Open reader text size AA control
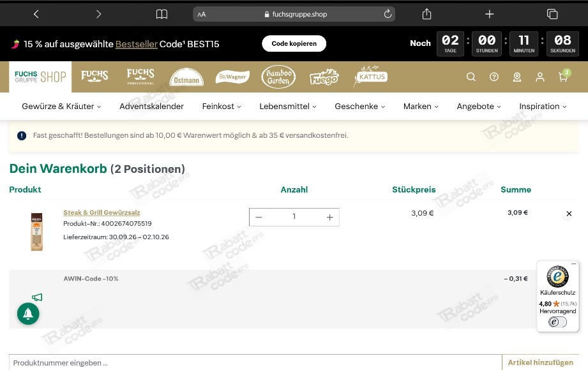The height and width of the screenshot is (370, 588). 202,14
